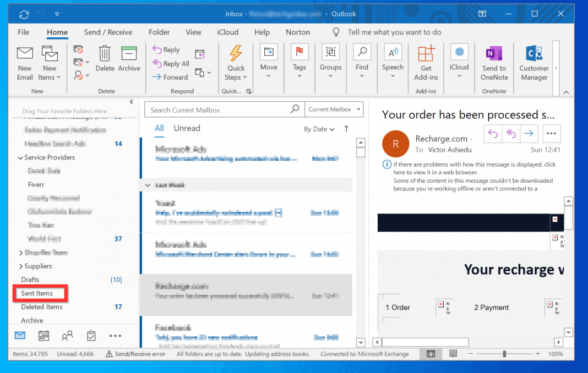Reverse sort order arrow in message list
Viewport: 588px width, 373px height.
click(346, 129)
